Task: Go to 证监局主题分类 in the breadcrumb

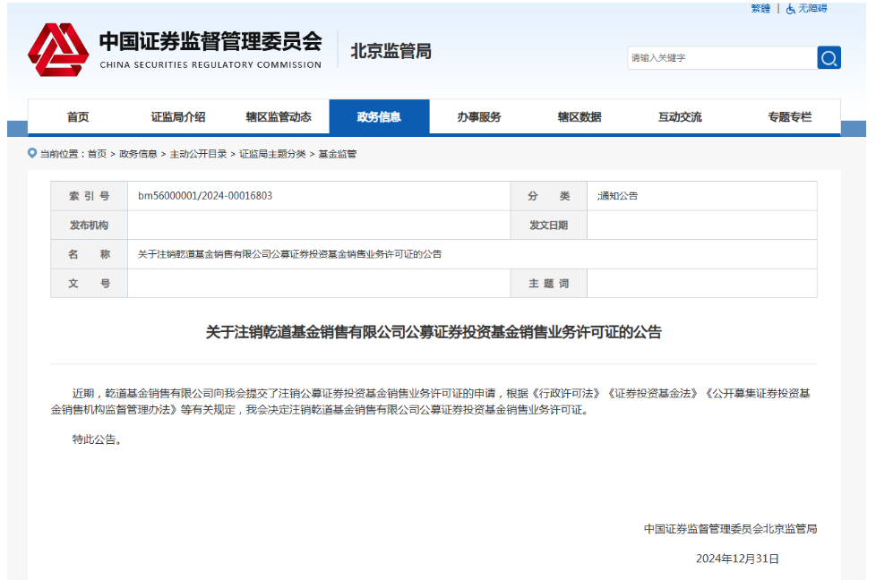Action: (x=272, y=154)
